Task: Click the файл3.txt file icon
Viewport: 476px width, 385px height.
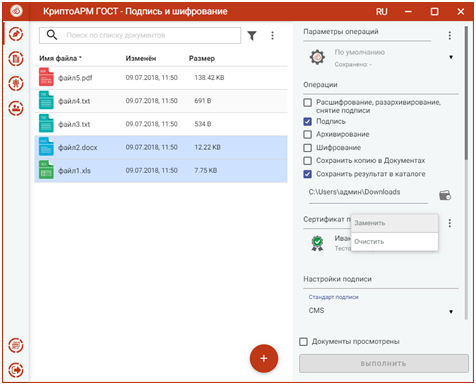Action: click(46, 124)
